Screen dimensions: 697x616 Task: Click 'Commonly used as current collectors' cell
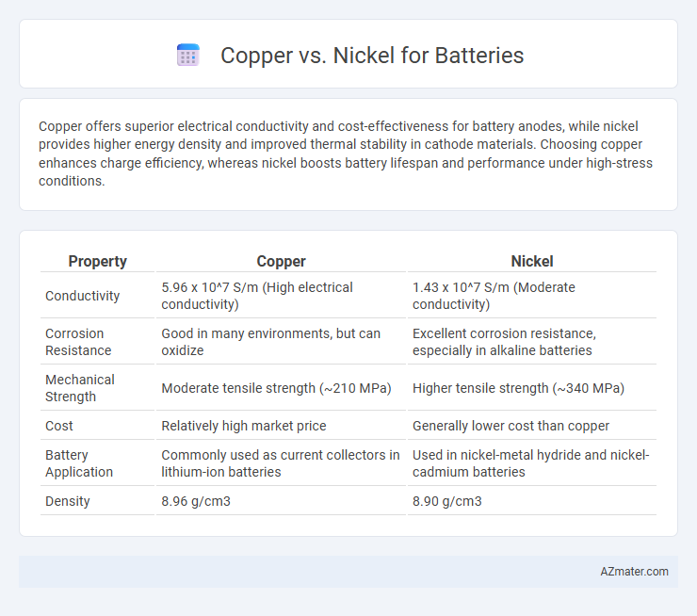(x=281, y=463)
